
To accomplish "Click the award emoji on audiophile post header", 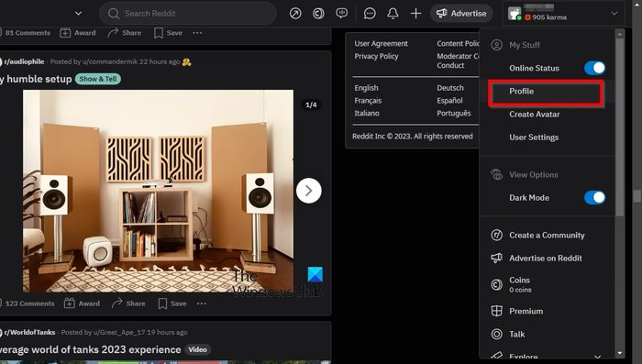I will (187, 61).
